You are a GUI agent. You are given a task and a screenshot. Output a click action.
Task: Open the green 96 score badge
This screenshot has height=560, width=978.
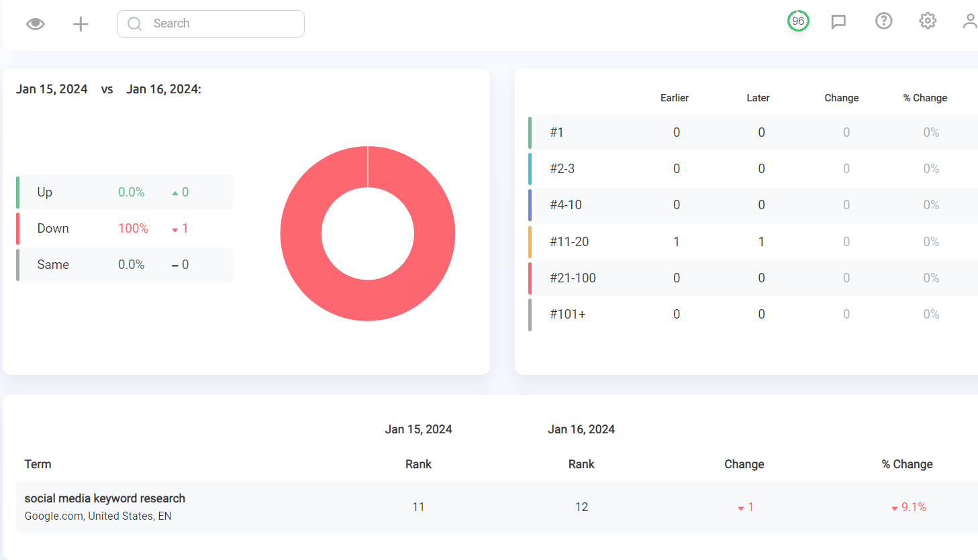pyautogui.click(x=798, y=21)
